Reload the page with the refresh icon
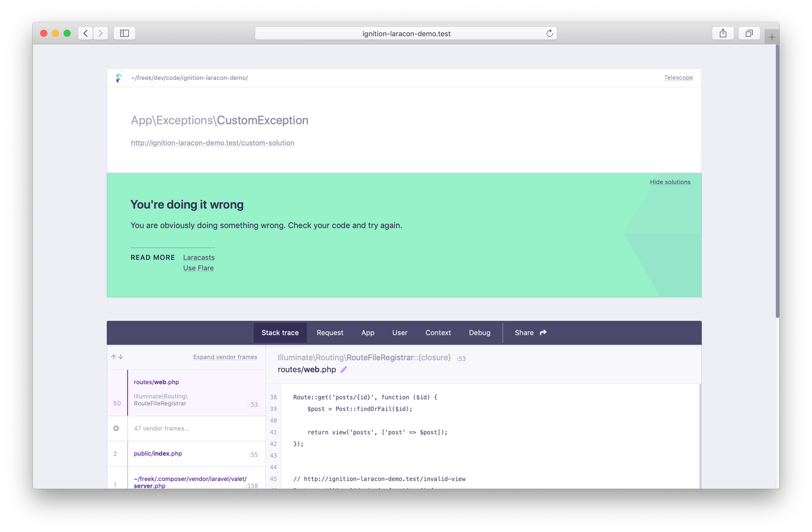Screen dimensions: 812x532 549,33
